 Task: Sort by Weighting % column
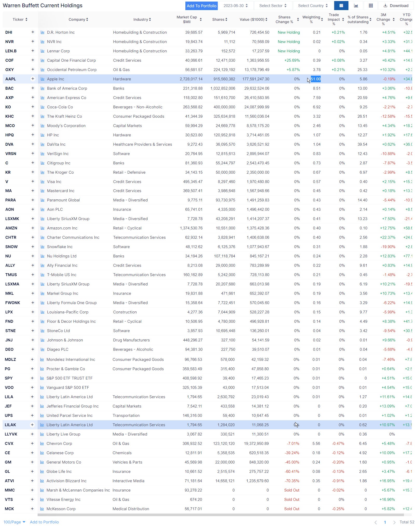click(313, 19)
